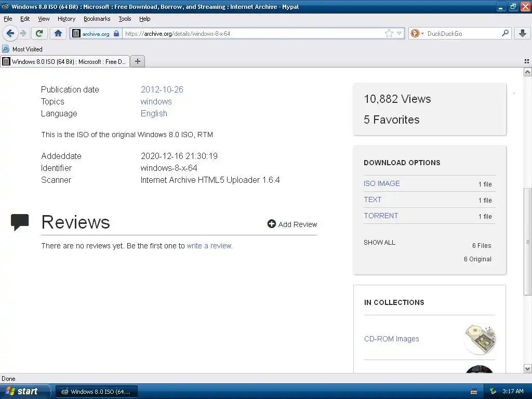Click the Internet Archive HTML5 Uploader text
This screenshot has width=532, height=399.
point(210,180)
